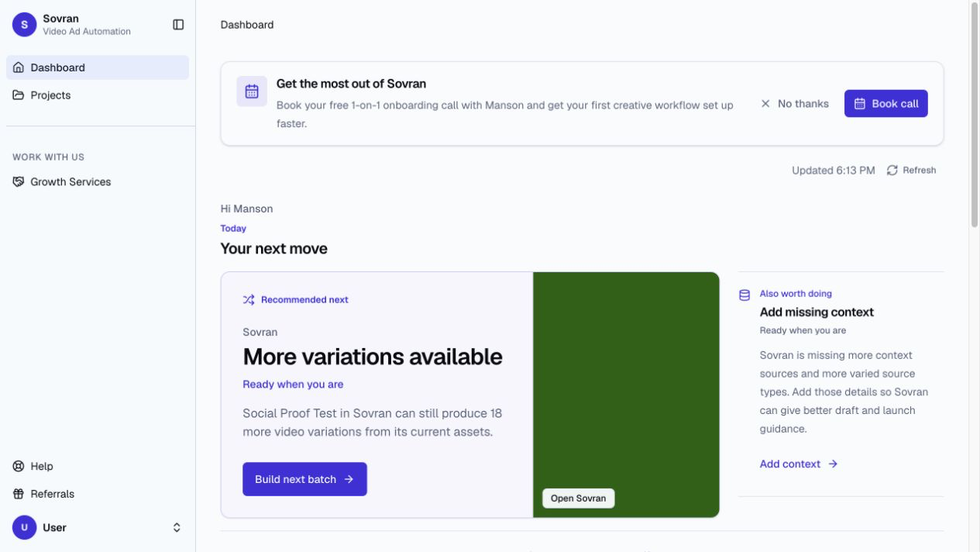Viewport: 980px width, 552px height.
Task: Follow the Add context link
Action: tap(799, 464)
